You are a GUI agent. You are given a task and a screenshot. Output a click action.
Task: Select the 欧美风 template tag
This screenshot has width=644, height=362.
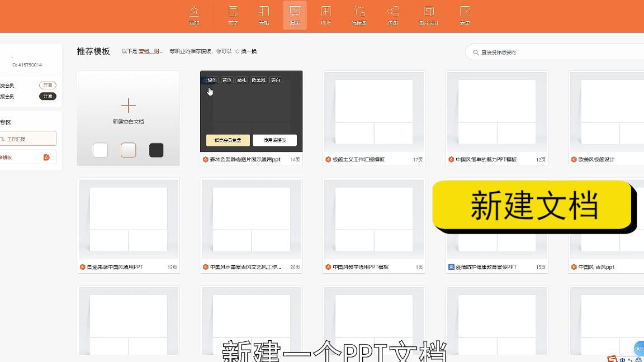258,80
